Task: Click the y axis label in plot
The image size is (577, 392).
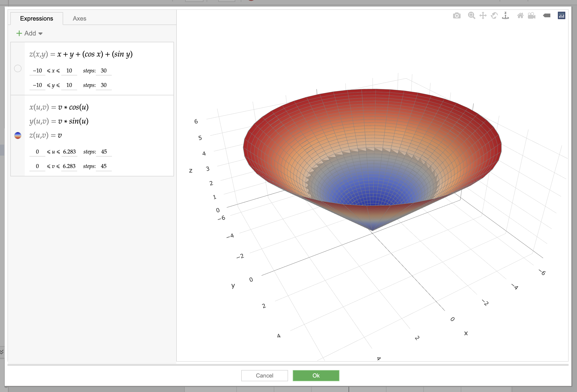Action: [x=233, y=285]
